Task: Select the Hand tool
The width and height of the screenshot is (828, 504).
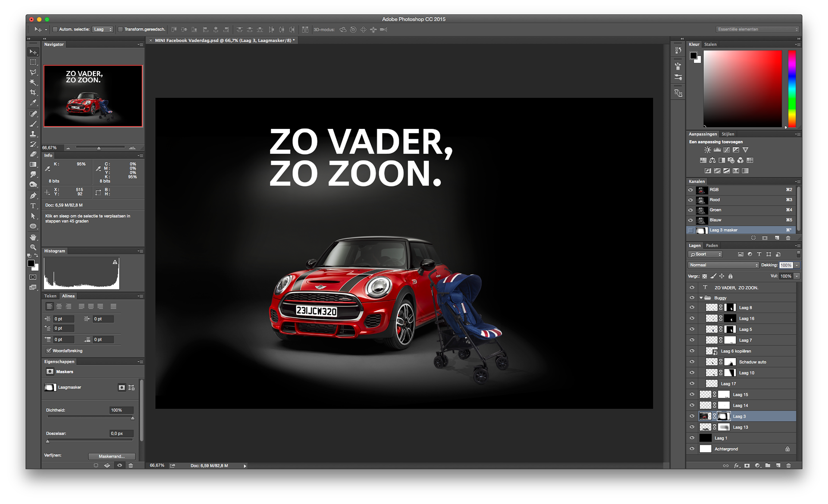Action: coord(33,237)
